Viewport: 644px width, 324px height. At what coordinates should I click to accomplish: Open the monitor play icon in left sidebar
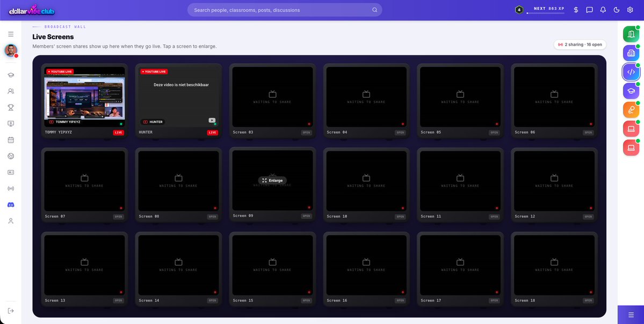(x=11, y=123)
